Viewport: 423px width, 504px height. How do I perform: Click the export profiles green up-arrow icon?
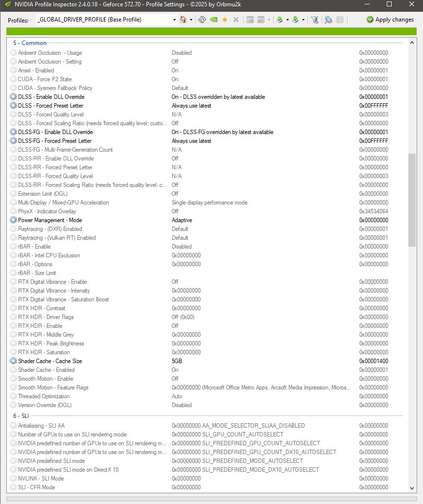click(280, 20)
